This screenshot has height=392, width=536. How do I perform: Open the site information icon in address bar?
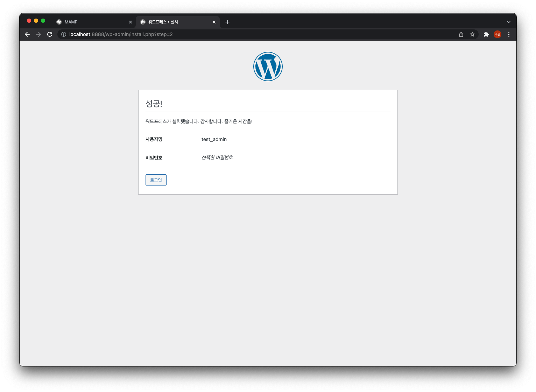(x=64, y=34)
